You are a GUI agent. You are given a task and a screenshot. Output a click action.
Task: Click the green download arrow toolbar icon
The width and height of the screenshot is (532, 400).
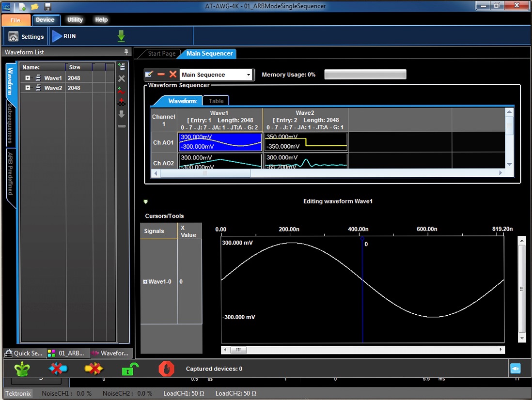coord(121,36)
